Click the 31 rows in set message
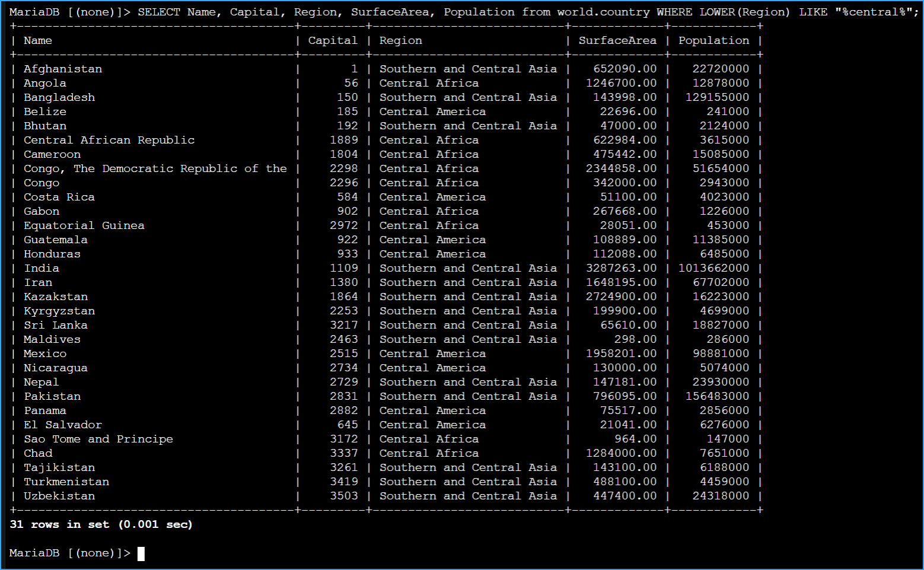Image resolution: width=924 pixels, height=570 pixels. tap(59, 524)
